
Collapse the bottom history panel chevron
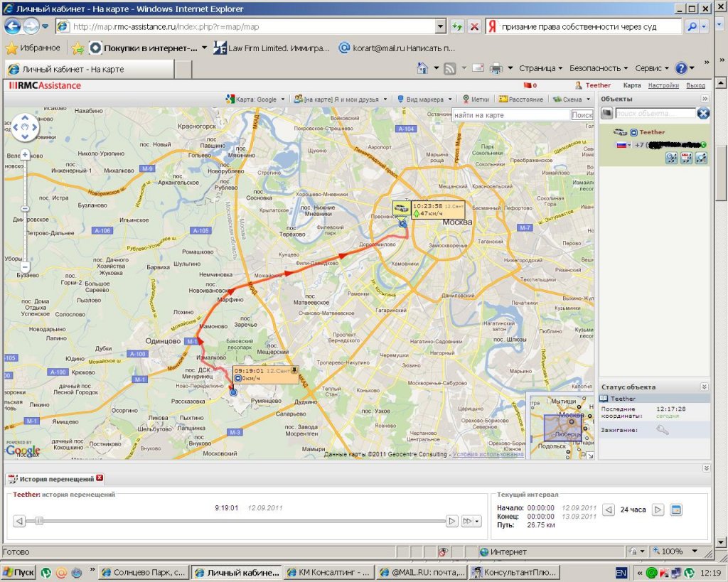point(706,468)
